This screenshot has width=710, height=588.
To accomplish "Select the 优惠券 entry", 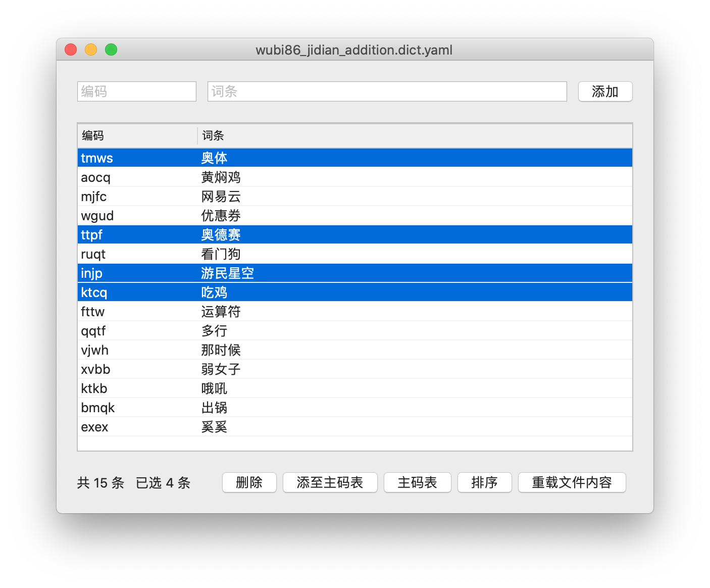I will (355, 216).
